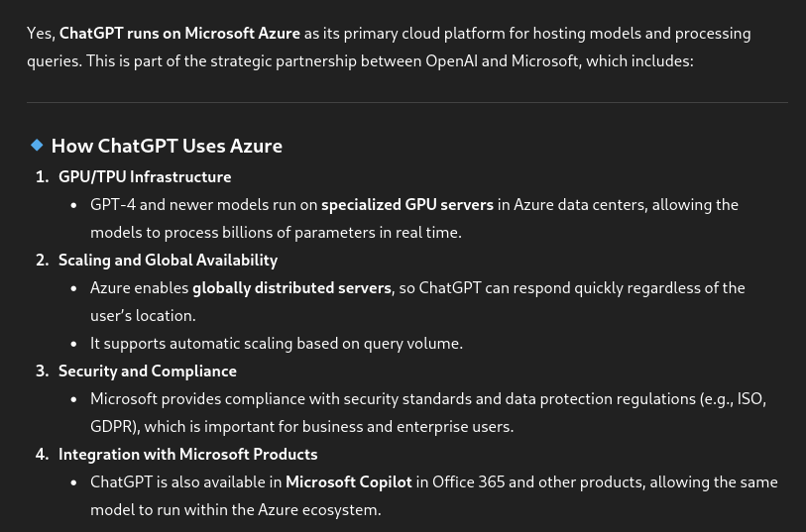
Task: Click the list number "2." marker
Action: pos(42,260)
